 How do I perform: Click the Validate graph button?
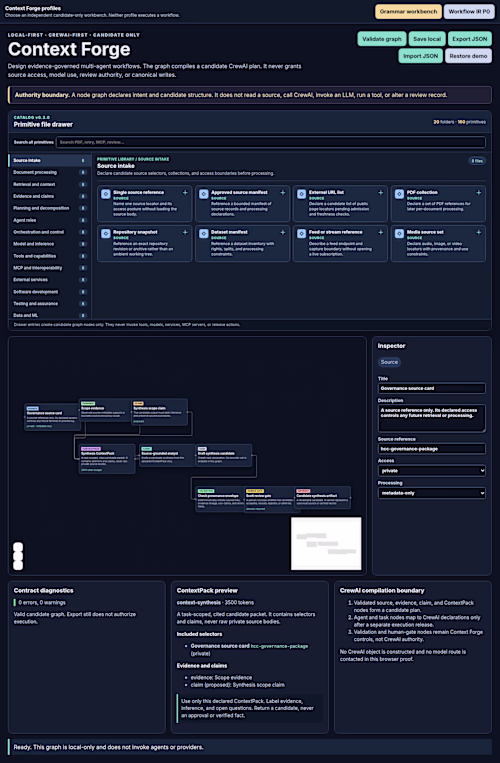pyautogui.click(x=382, y=39)
